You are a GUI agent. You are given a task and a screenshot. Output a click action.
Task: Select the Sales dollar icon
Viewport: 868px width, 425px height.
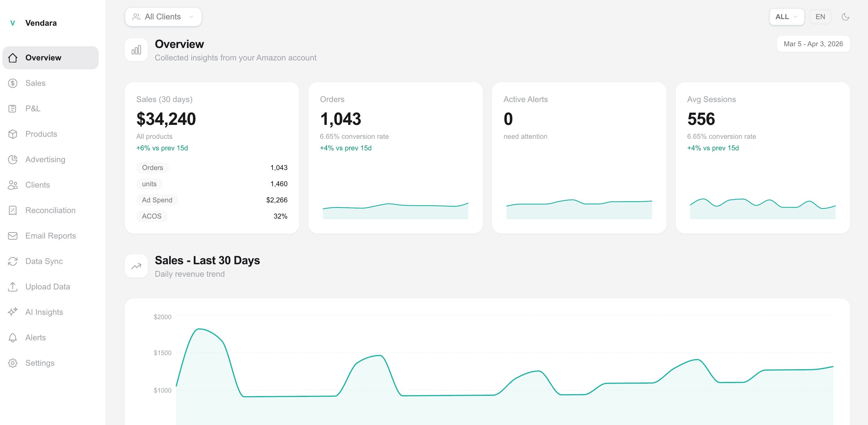click(x=13, y=83)
